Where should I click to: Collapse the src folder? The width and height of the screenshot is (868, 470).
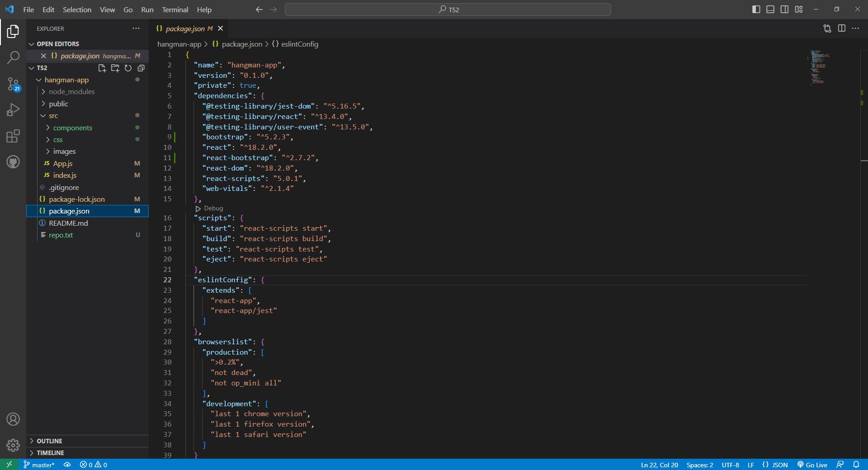[43, 116]
